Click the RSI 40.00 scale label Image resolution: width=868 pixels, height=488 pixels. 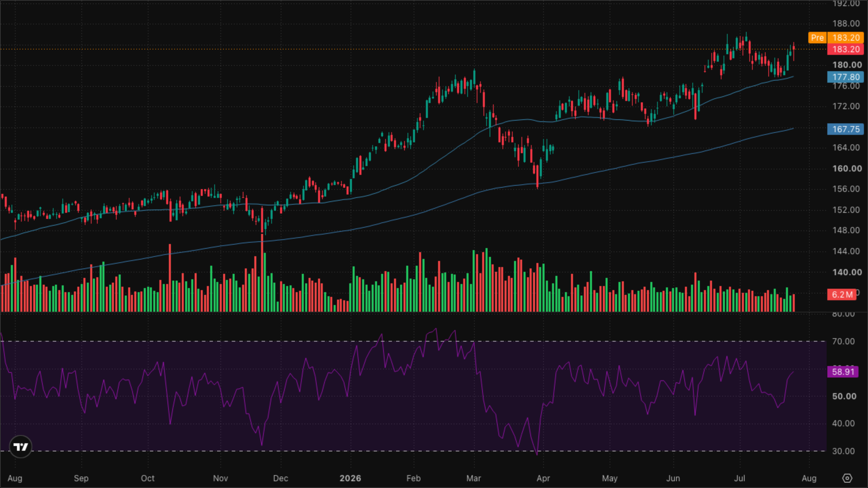[844, 423]
